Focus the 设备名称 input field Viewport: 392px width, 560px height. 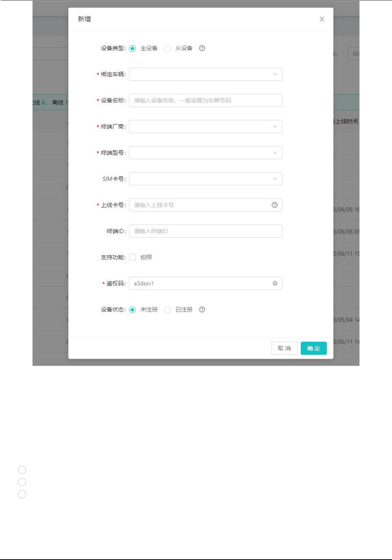206,100
